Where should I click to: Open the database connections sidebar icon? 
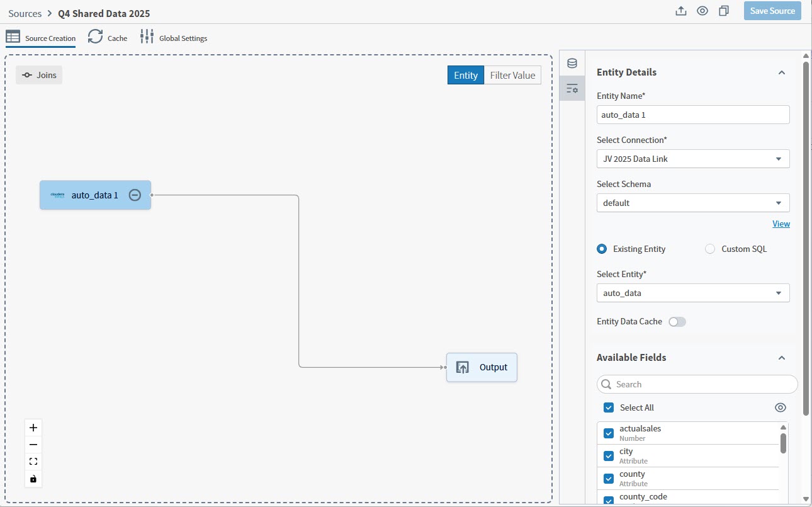(572, 63)
